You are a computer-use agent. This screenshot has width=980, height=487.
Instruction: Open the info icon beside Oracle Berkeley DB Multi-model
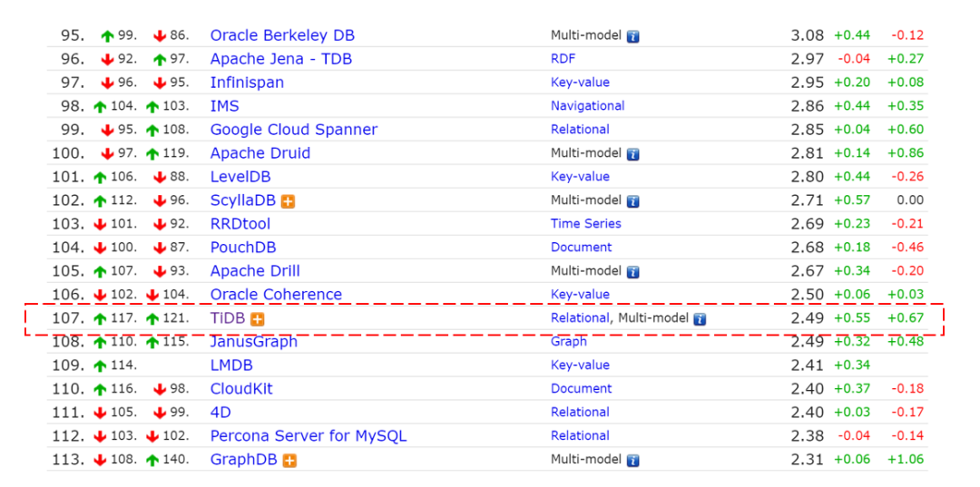tap(632, 35)
